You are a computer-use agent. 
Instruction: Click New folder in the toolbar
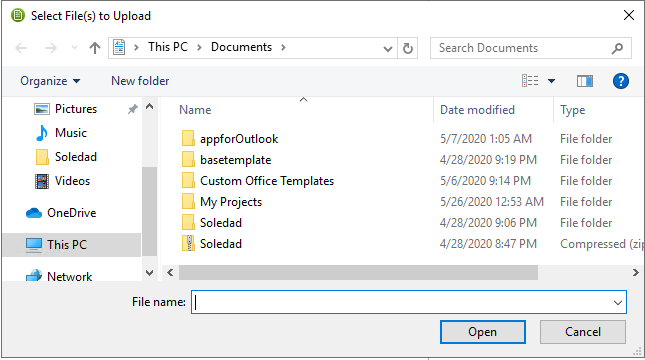click(140, 81)
